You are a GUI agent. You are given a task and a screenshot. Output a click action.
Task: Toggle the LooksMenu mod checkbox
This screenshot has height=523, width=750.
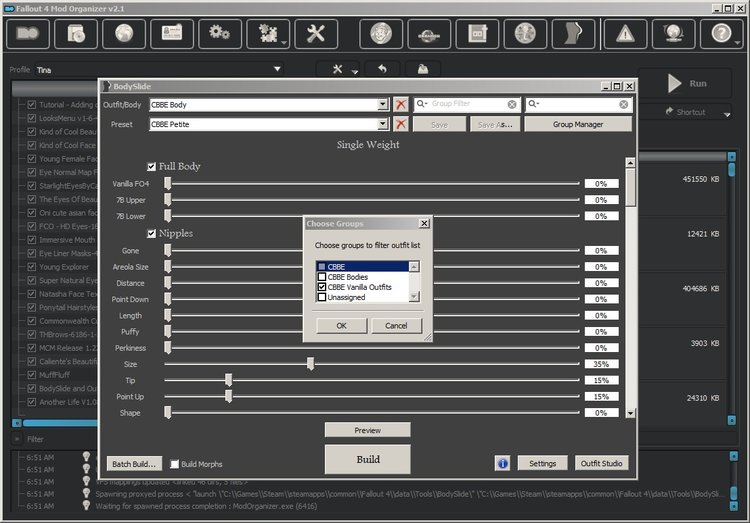[32, 118]
